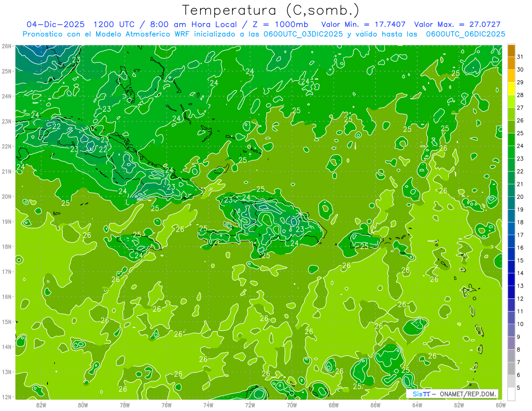This screenshot has height=411, width=532.
Task: Click the "12N" latitude label
Action: click(x=7, y=397)
